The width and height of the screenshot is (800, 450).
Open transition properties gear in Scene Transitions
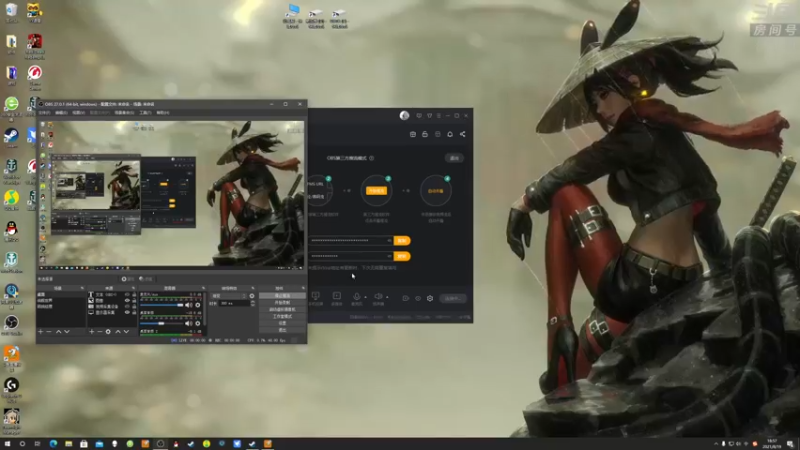click(252, 296)
